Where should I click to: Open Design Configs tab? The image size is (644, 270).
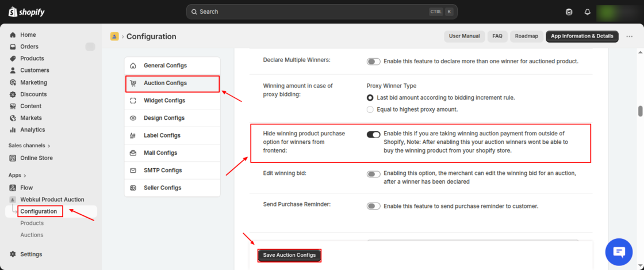[x=172, y=118]
